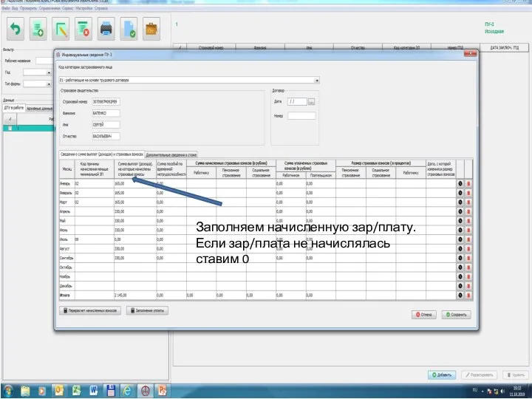The height and width of the screenshot is (399, 532).
Task: Open the Файл menu
Action: click(6, 8)
